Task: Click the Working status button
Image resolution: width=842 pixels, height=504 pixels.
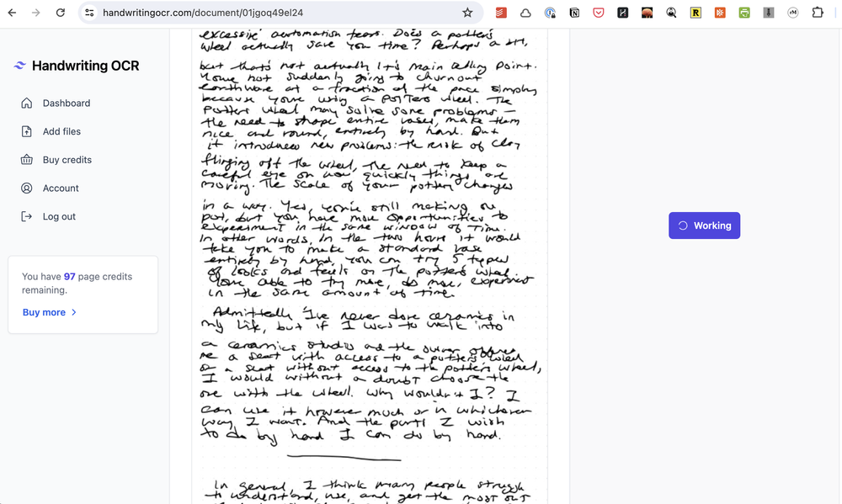Action: pyautogui.click(x=704, y=225)
